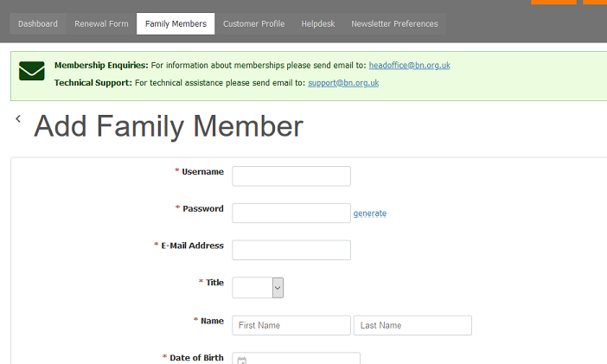Click the Title select box
Screen dimensions: 607x364
(258, 288)
